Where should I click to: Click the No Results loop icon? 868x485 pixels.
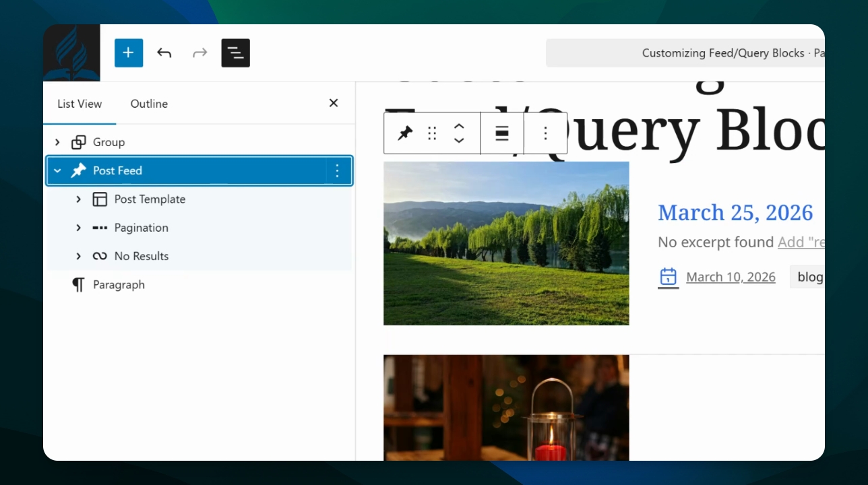[100, 256]
